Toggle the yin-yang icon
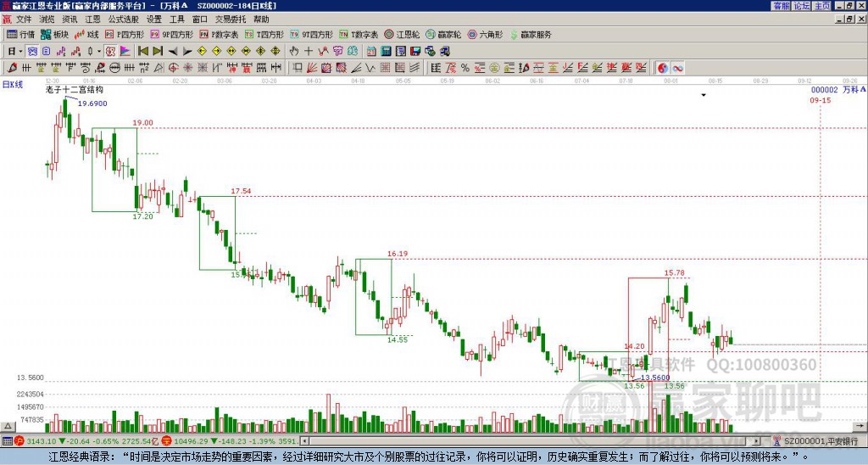 click(663, 68)
